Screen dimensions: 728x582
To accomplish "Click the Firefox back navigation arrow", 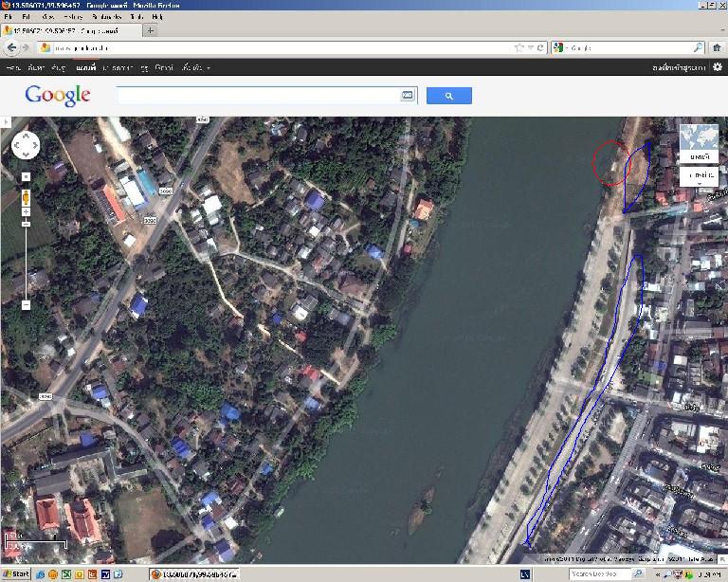I will click(11, 47).
